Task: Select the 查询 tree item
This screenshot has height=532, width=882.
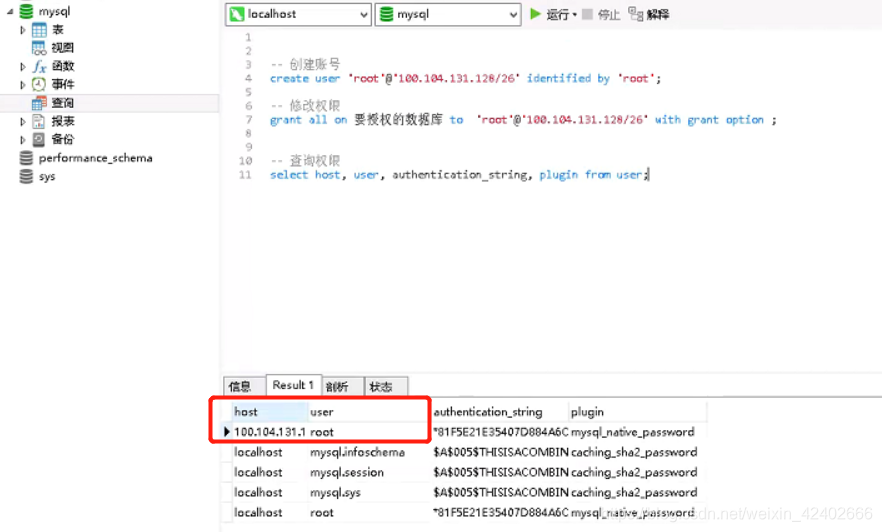Action: point(110,103)
